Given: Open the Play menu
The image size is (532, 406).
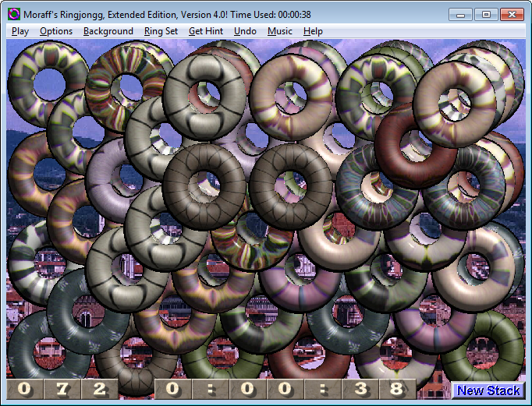Looking at the screenshot, I should tap(20, 31).
